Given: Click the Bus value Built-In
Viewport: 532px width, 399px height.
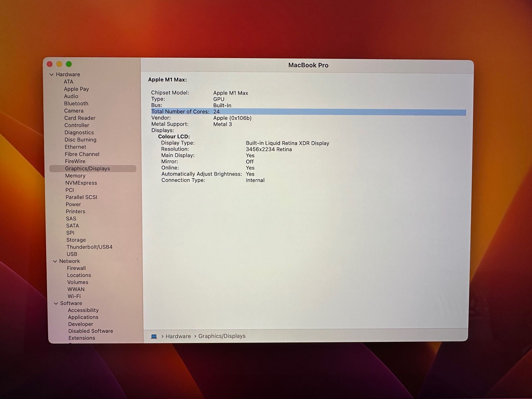Looking at the screenshot, I should [222, 106].
